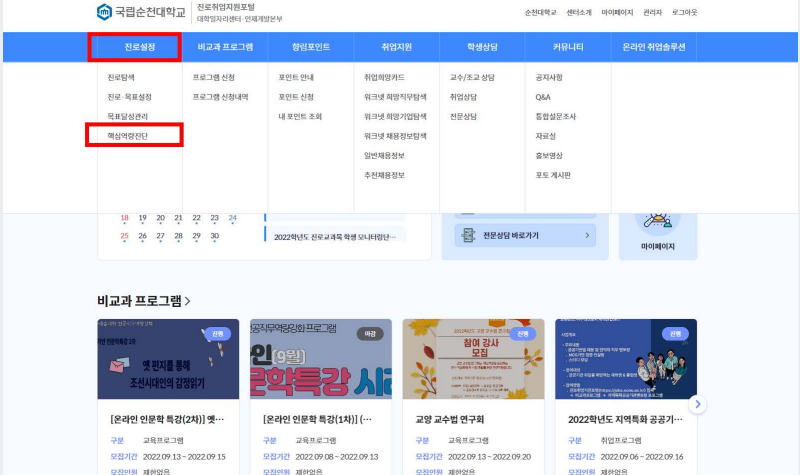This screenshot has width=800, height=475.
Task: Click the next arrow on program carousel
Action: click(698, 404)
